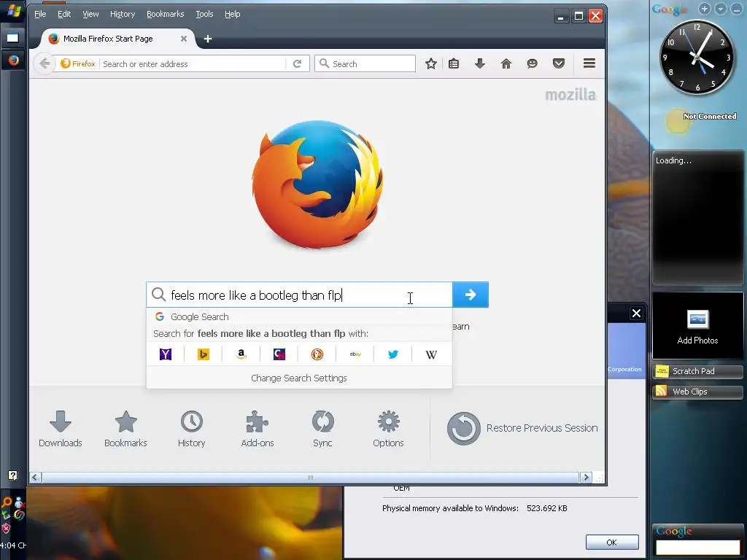
Task: Open the History menu
Action: point(123,15)
